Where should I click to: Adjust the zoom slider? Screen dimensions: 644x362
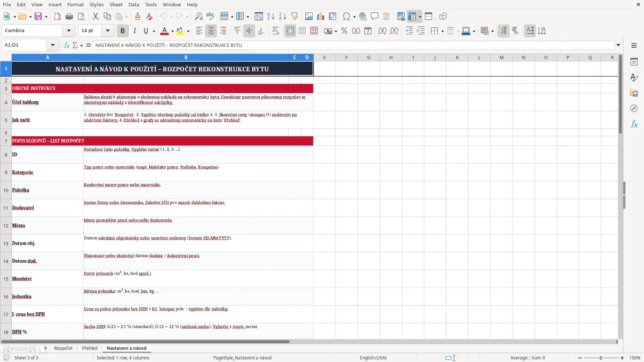point(601,358)
